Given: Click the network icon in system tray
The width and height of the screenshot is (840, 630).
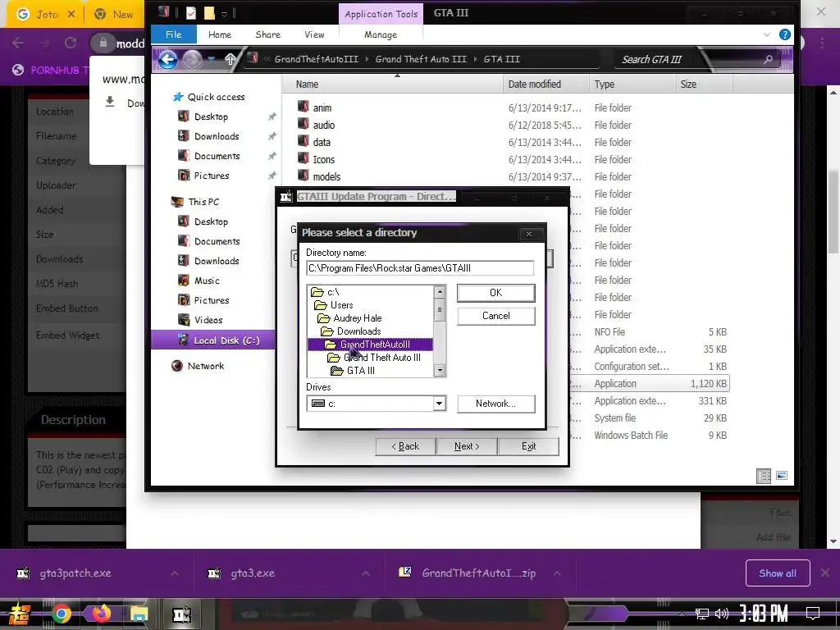Looking at the screenshot, I should pyautogui.click(x=701, y=614).
